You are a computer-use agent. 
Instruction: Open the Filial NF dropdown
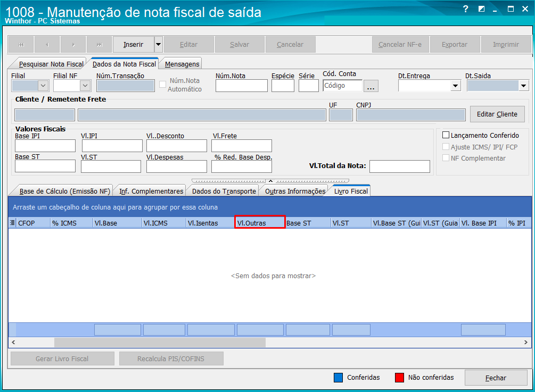(x=85, y=86)
